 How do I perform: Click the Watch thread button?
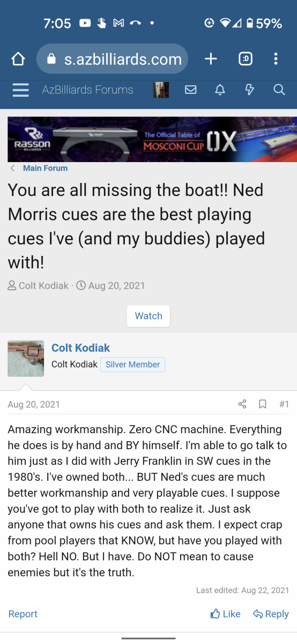click(x=148, y=316)
